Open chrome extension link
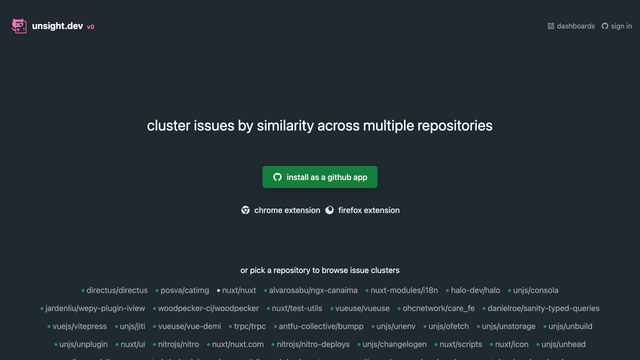This screenshot has width=640, height=360. [287, 210]
